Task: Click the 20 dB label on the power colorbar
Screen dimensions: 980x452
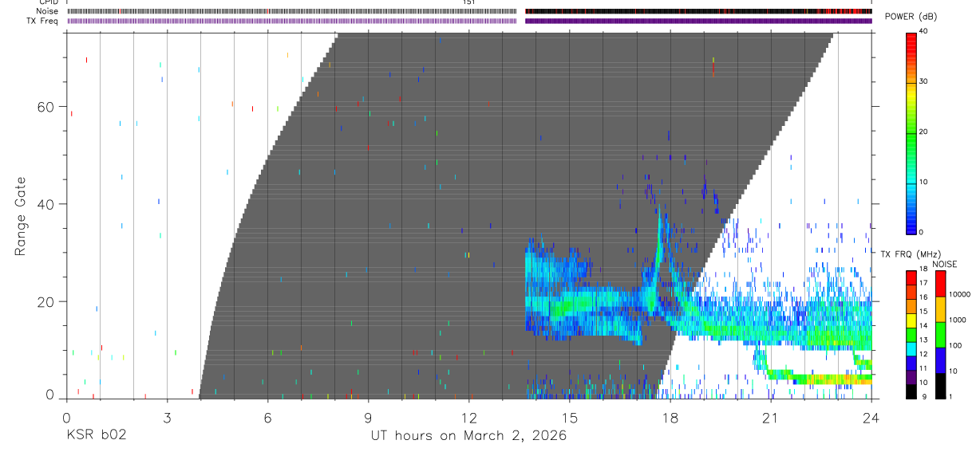Action: click(923, 132)
